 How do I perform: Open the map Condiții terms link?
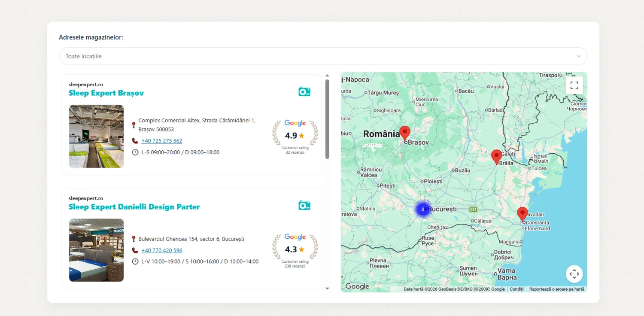pos(517,289)
